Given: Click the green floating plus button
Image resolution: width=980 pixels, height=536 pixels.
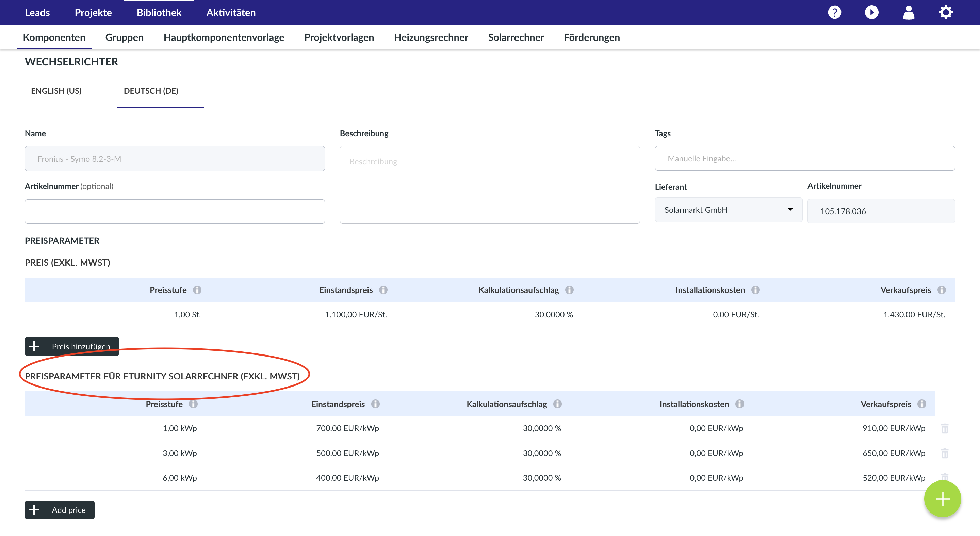Looking at the screenshot, I should point(942,499).
